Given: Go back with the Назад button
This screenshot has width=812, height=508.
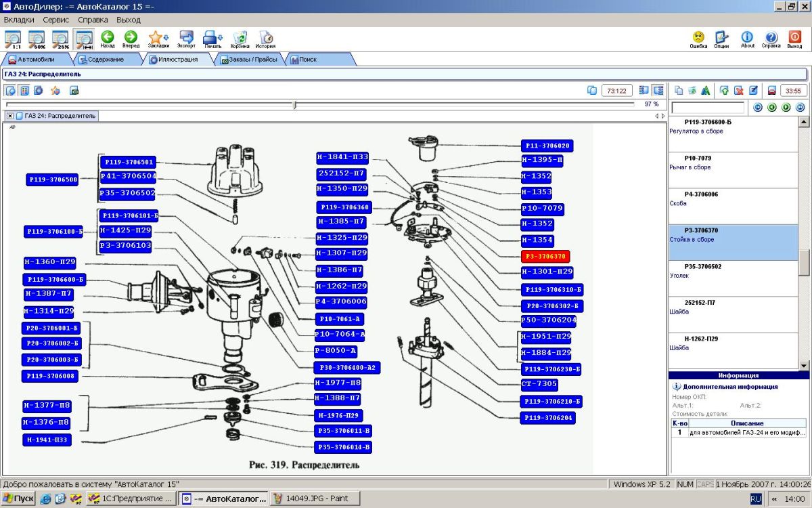Looking at the screenshot, I should (107, 39).
